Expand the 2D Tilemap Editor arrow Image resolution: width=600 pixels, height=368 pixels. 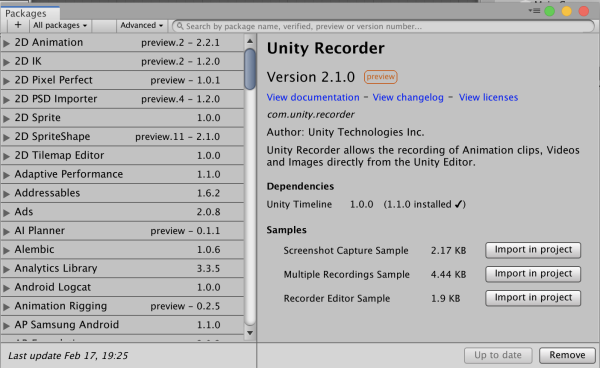point(6,156)
